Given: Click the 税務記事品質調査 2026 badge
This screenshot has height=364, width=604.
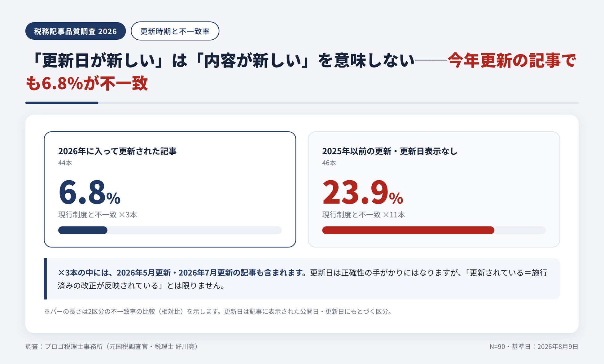Looking at the screenshot, I should point(76,31).
